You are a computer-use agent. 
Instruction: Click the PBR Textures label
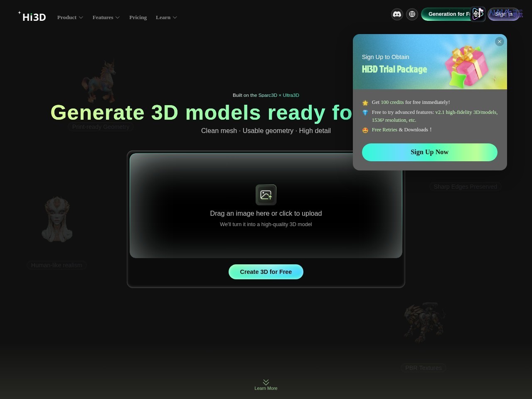(424, 368)
